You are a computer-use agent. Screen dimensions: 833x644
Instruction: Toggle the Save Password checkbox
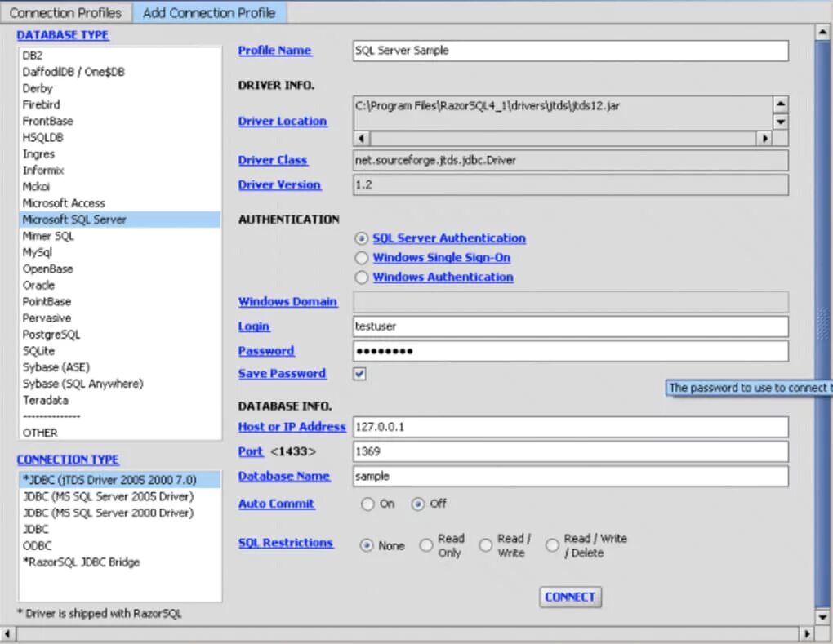(359, 374)
